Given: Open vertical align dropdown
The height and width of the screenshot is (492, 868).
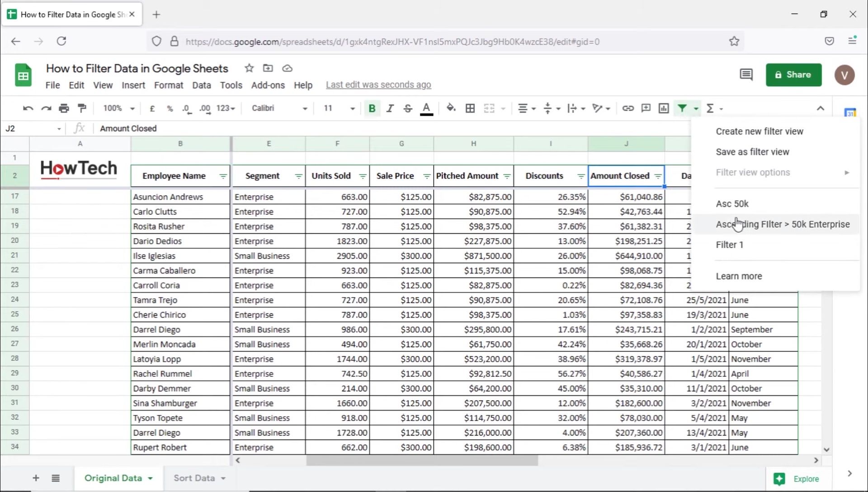Looking at the screenshot, I should [552, 109].
